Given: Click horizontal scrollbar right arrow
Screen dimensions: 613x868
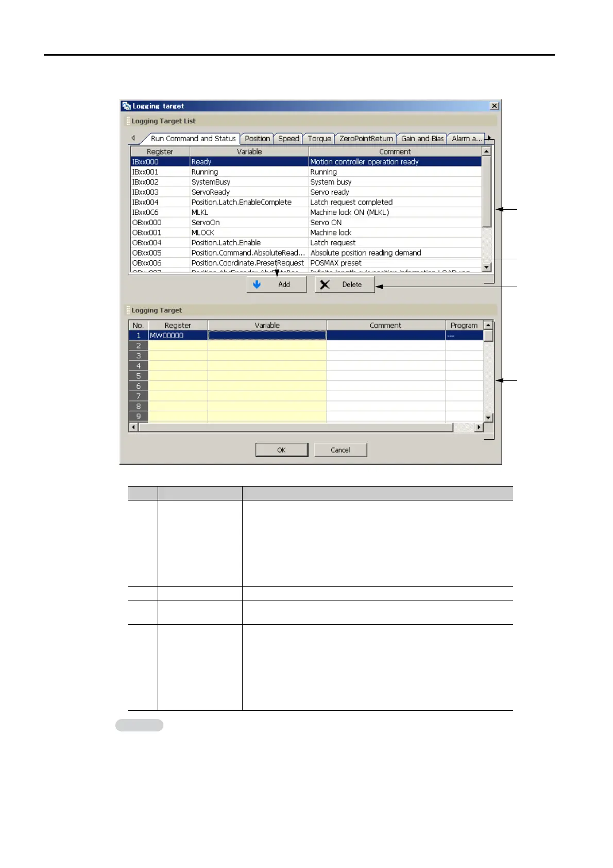Looking at the screenshot, I should [x=479, y=427].
